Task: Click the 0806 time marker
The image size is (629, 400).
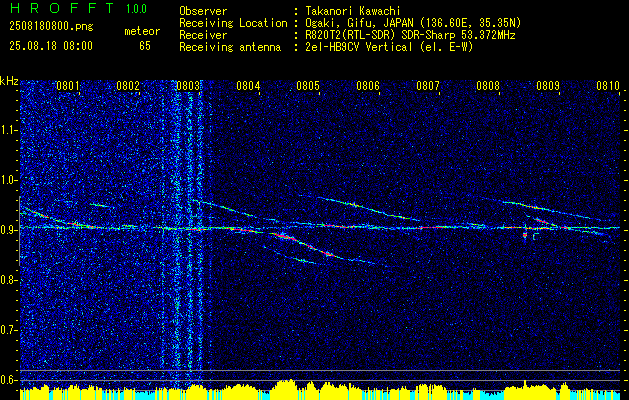Action: pyautogui.click(x=368, y=86)
